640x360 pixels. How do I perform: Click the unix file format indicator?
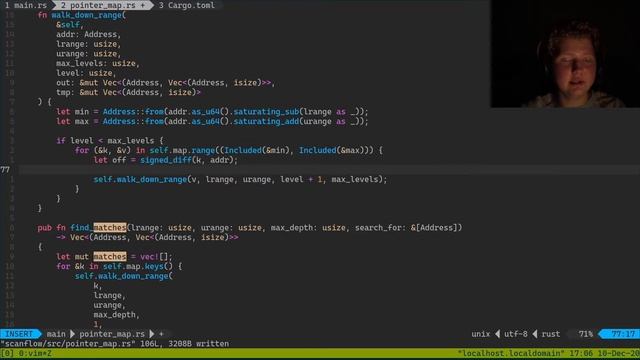click(480, 334)
